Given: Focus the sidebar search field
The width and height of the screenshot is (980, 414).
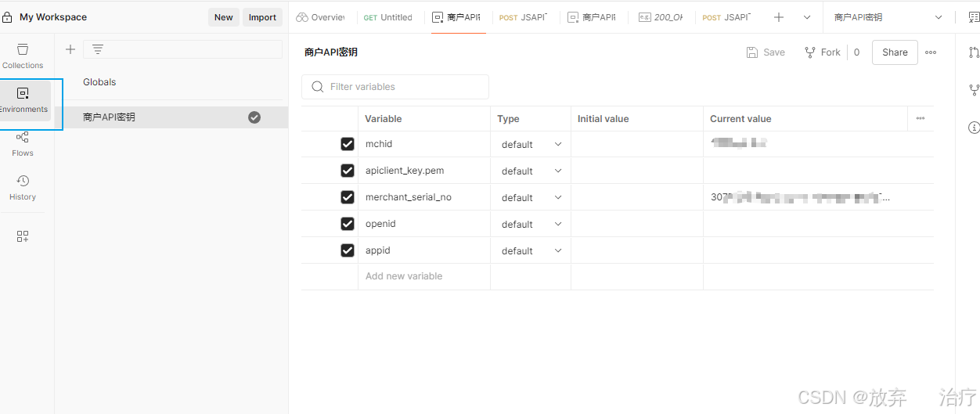Looking at the screenshot, I should (x=182, y=49).
